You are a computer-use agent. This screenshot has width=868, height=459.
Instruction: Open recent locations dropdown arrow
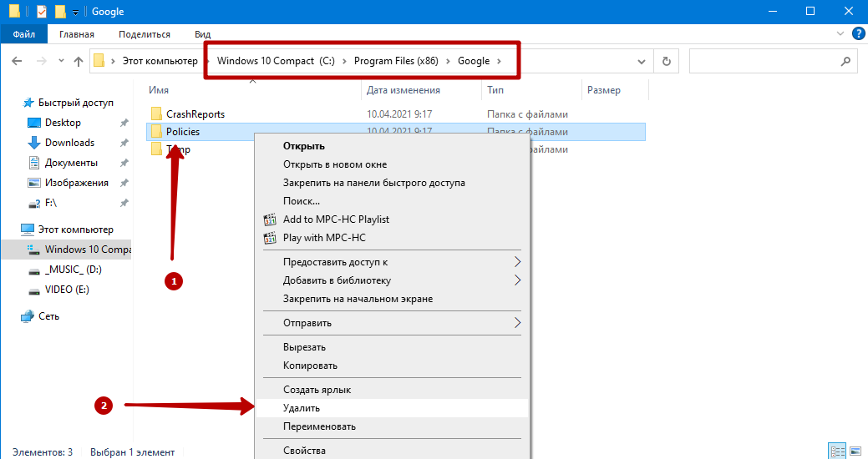tap(60, 61)
